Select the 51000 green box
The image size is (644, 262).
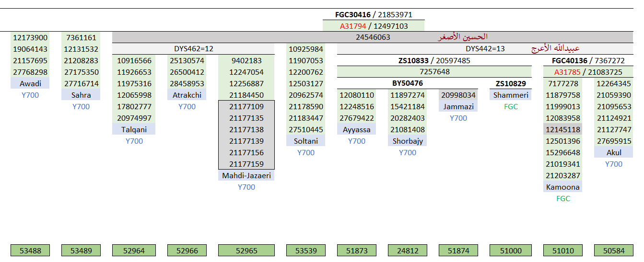point(511,250)
